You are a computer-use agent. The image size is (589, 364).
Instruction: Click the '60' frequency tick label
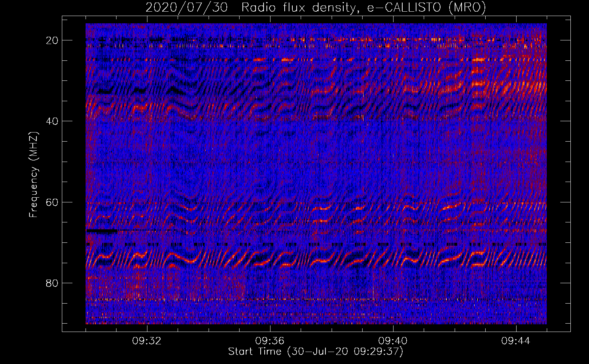pos(52,202)
